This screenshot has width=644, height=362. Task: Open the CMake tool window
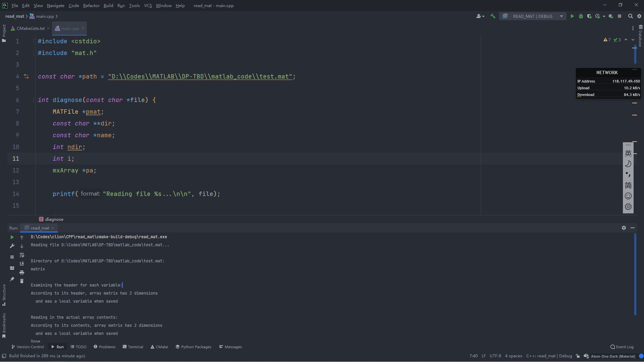(159, 347)
